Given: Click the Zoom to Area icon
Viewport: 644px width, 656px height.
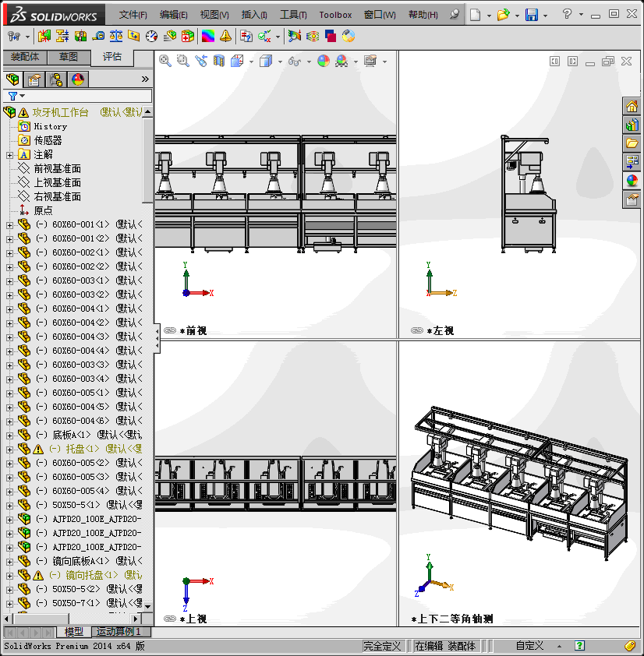Looking at the screenshot, I should pyautogui.click(x=183, y=61).
